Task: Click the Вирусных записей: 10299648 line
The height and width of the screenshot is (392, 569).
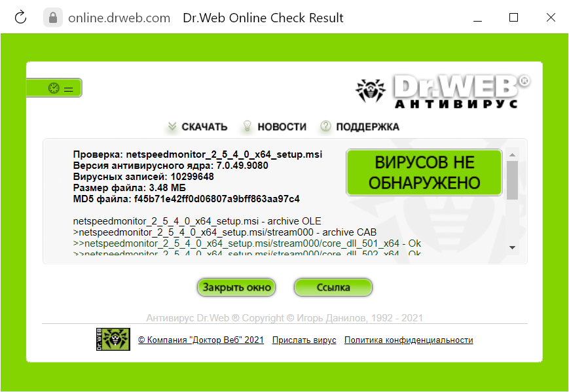Action: coord(143,177)
